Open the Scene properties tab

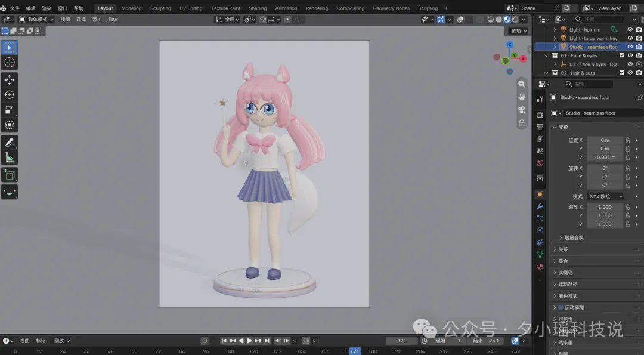click(540, 151)
